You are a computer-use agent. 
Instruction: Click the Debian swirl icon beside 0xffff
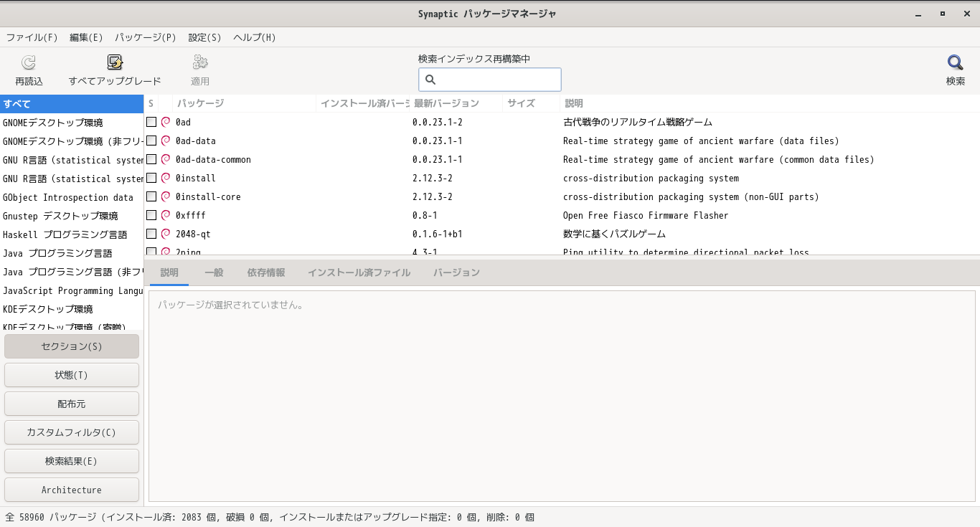tap(166, 215)
